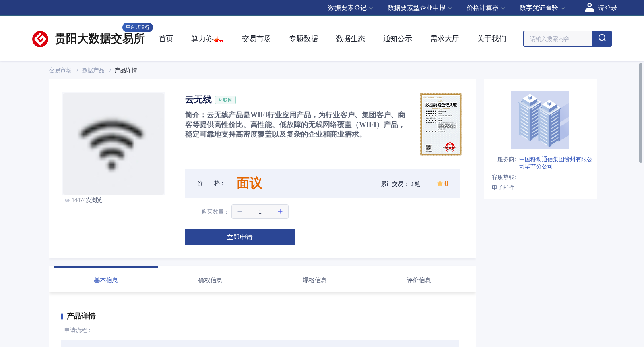Open service provider 中国移动通信集团贵州有限公司毕节分公司 link
The width and height of the screenshot is (644, 347).
pos(555,163)
